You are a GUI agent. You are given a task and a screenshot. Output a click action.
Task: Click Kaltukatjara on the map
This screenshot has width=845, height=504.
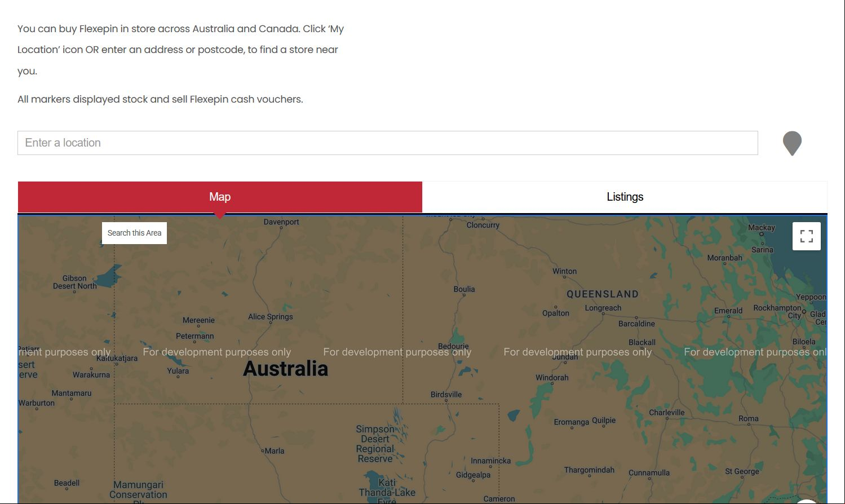click(x=117, y=359)
